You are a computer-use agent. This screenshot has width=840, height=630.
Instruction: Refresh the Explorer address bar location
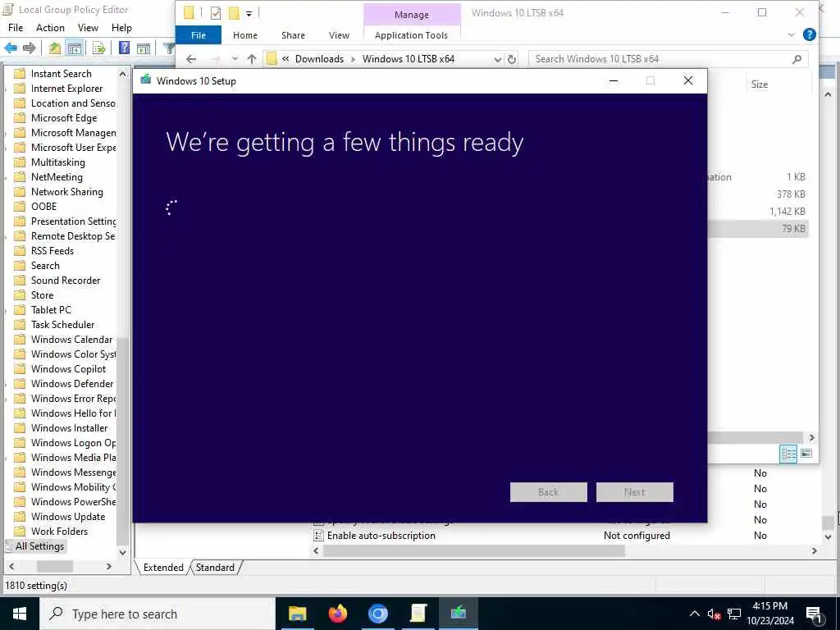click(512, 59)
